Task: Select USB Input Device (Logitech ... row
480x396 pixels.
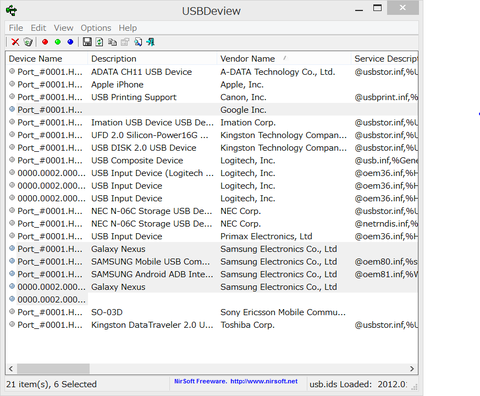Action: (x=212, y=173)
